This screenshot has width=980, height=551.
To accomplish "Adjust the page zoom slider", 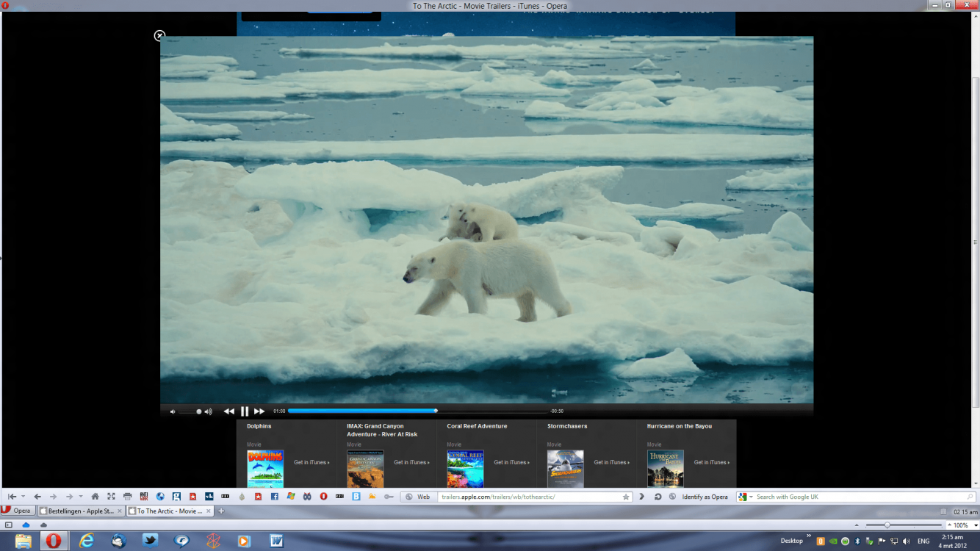I will tap(904, 525).
